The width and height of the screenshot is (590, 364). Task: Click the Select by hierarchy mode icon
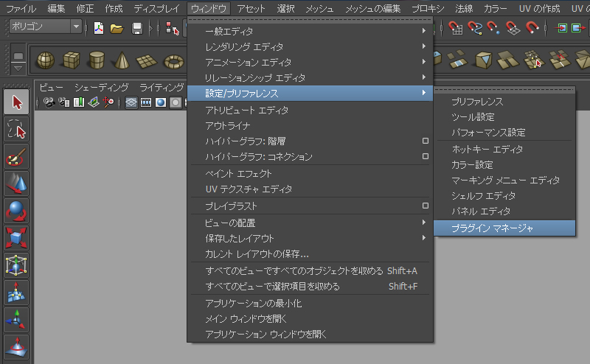pyautogui.click(x=173, y=28)
